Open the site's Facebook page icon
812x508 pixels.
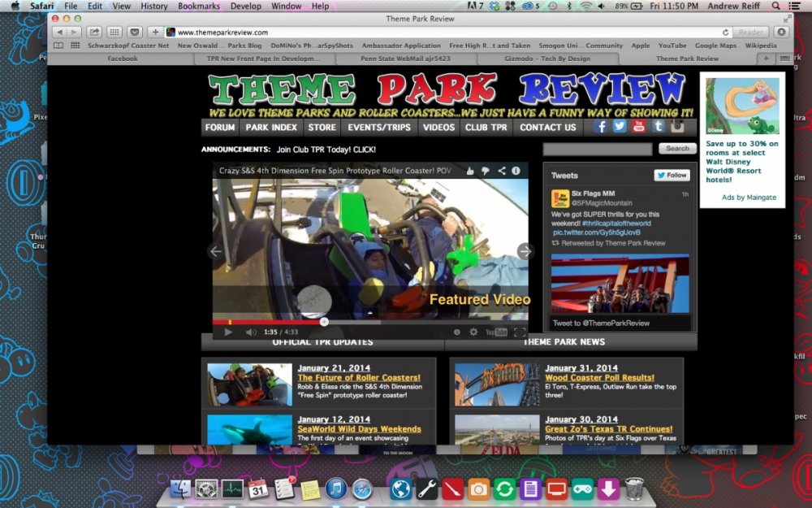602,126
